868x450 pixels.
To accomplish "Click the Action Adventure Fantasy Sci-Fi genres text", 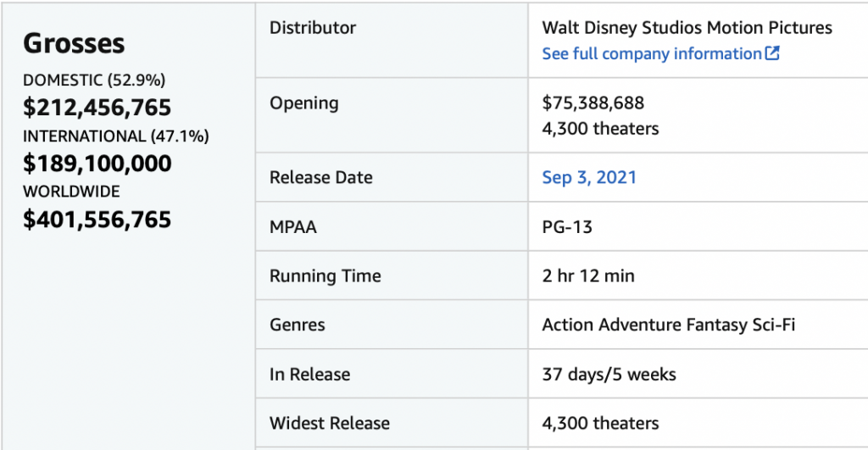I will click(668, 325).
